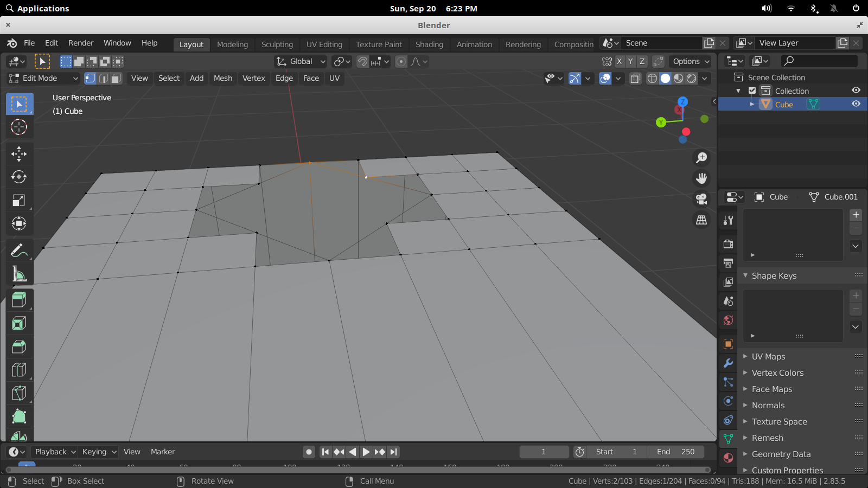
Task: Select the Bevel tool
Action: coord(19,347)
